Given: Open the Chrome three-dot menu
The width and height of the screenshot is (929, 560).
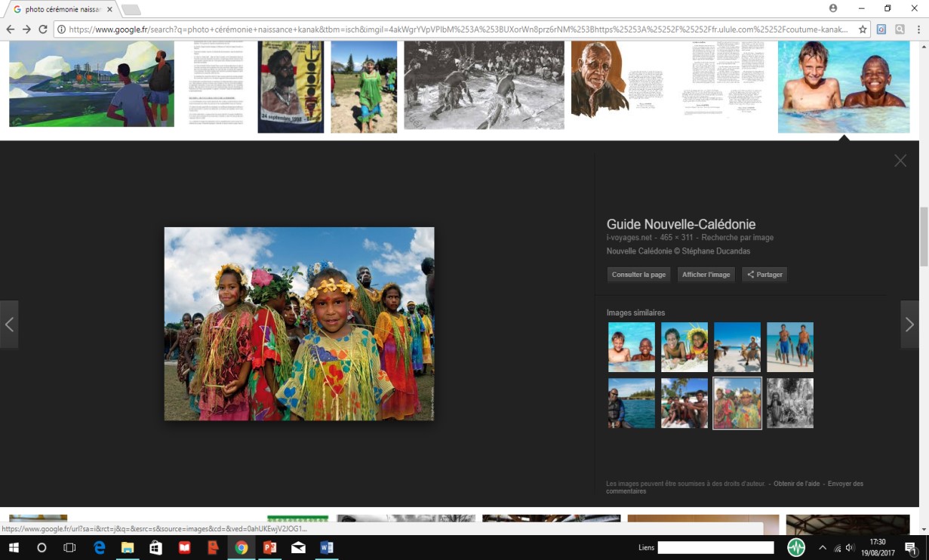Looking at the screenshot, I should [918, 29].
